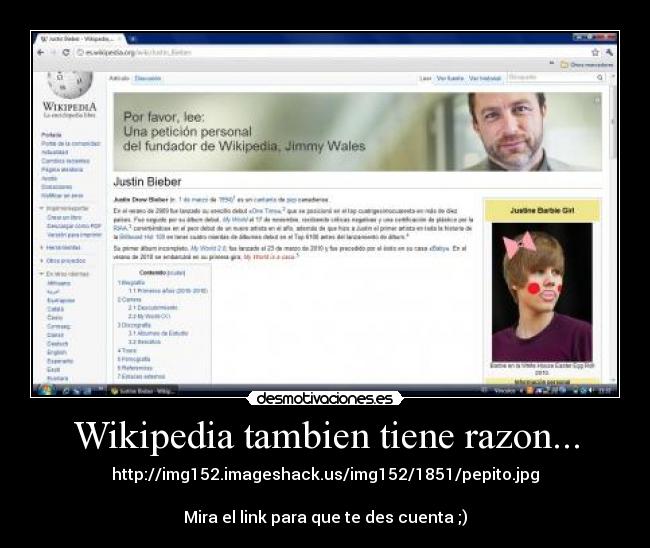Jump to section 7 Enlaces externos

click(141, 376)
